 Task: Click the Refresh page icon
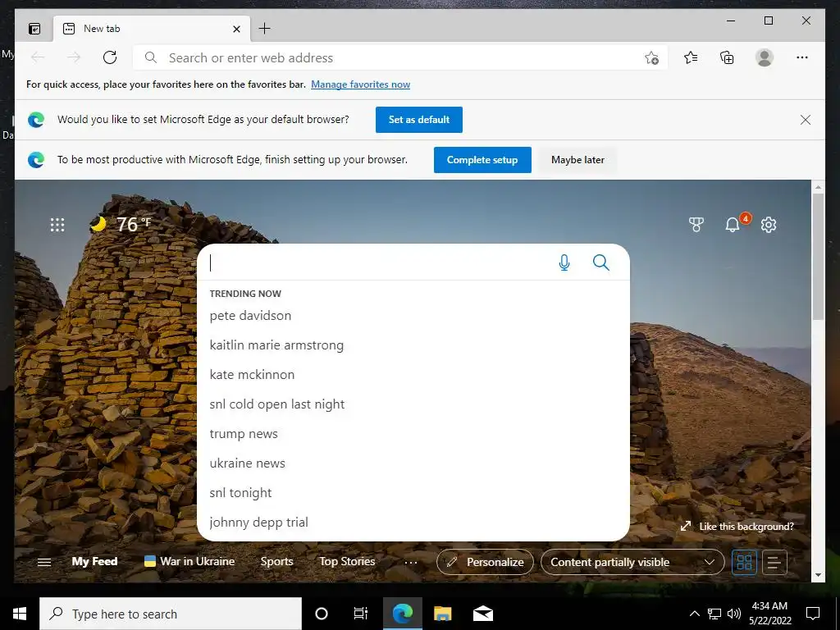click(110, 57)
